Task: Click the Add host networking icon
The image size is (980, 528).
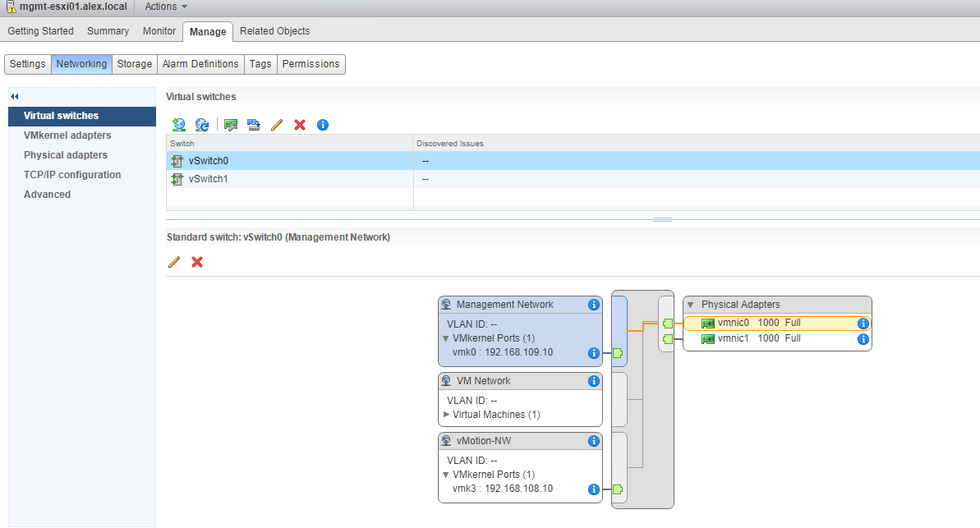Action: pyautogui.click(x=178, y=125)
